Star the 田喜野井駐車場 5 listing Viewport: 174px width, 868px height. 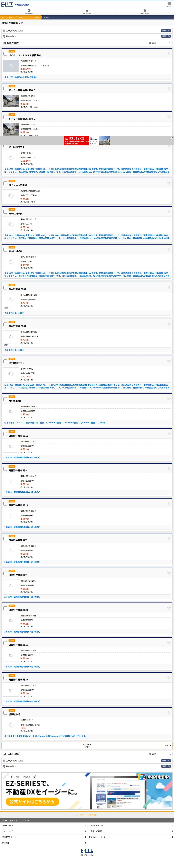click(x=169, y=468)
